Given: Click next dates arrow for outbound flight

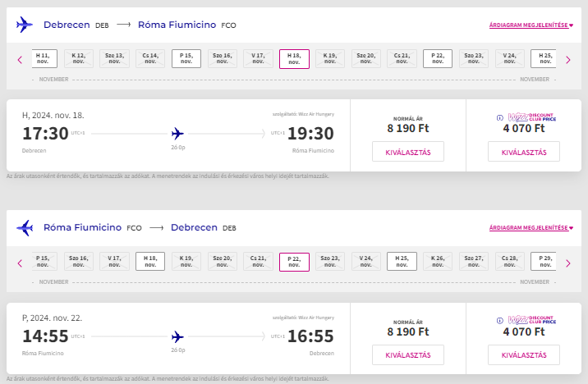Looking at the screenshot, I should [x=567, y=59].
